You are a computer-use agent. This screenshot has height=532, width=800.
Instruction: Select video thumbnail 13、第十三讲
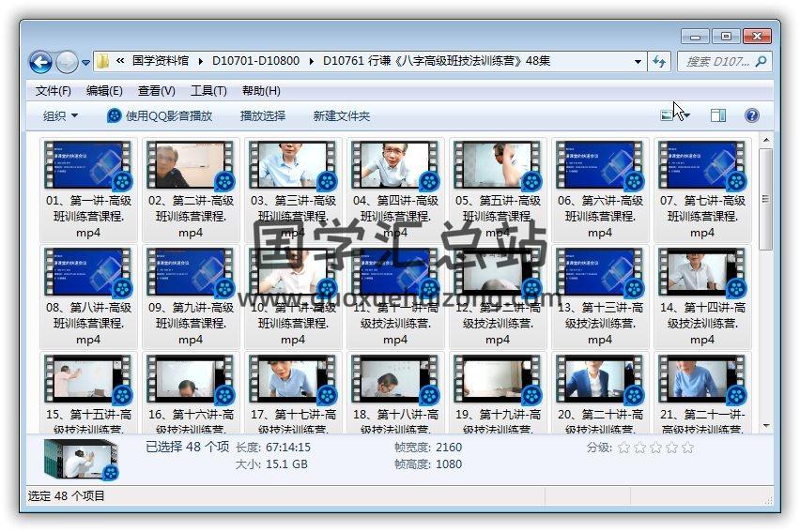click(x=600, y=272)
